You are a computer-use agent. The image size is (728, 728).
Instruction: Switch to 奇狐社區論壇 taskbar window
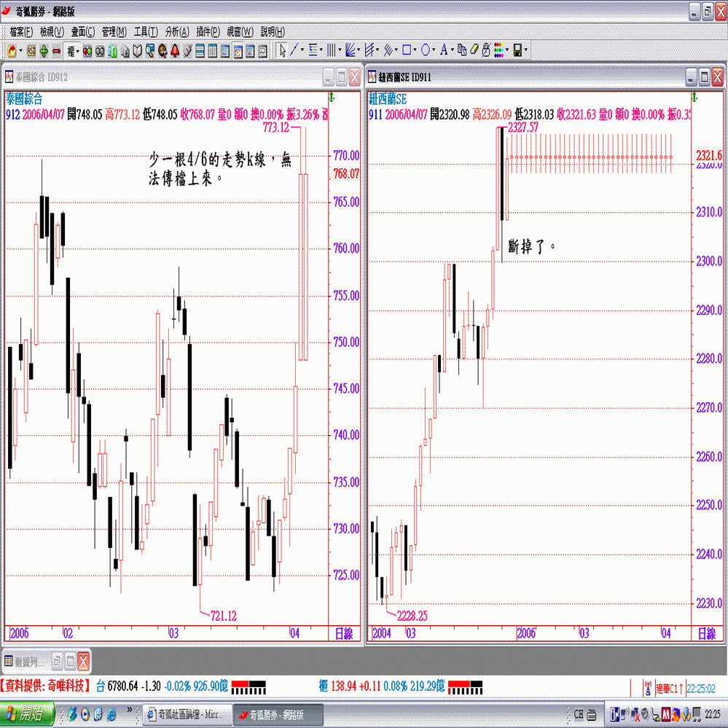click(187, 713)
